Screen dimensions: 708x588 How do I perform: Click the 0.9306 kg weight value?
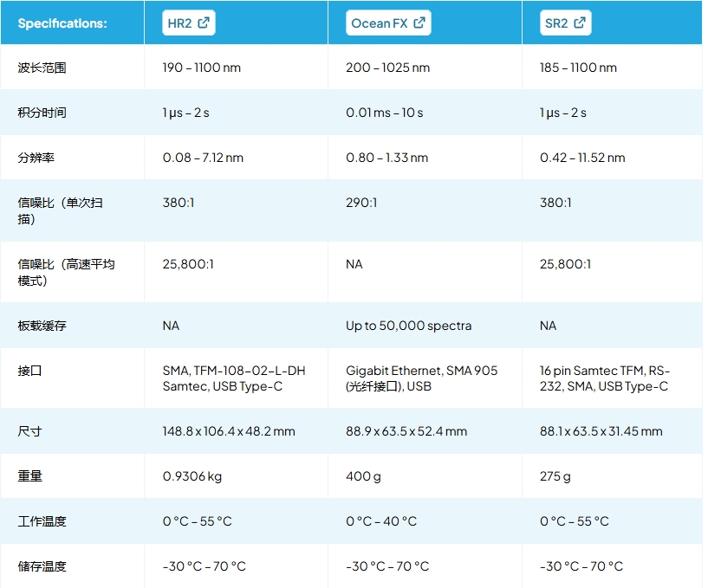[x=192, y=476]
